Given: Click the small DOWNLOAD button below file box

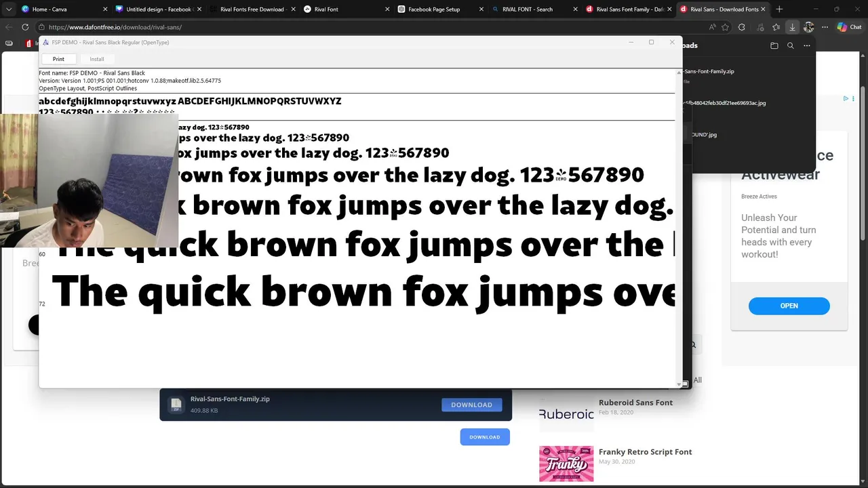Looking at the screenshot, I should click(x=485, y=437).
